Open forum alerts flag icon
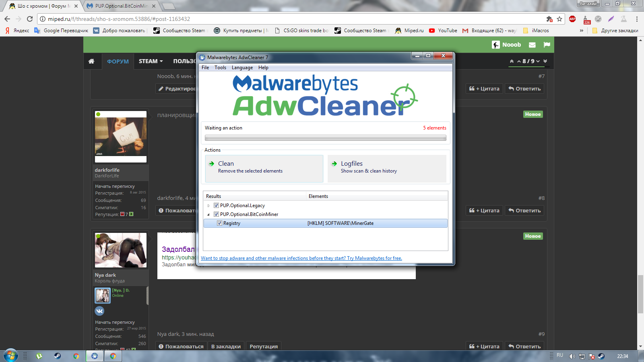Screen dimensions: 644x362 click(x=547, y=45)
